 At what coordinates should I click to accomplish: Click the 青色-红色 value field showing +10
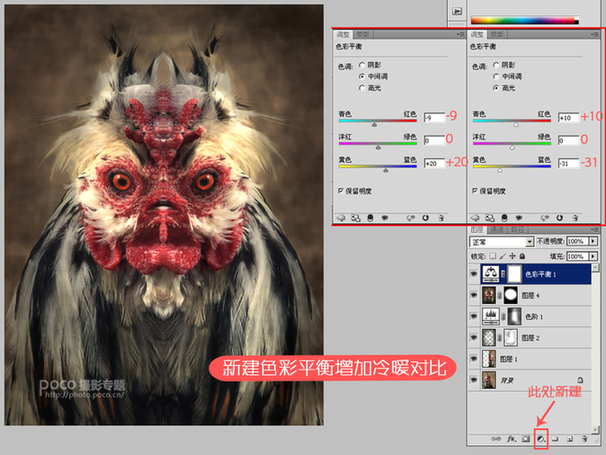click(569, 117)
